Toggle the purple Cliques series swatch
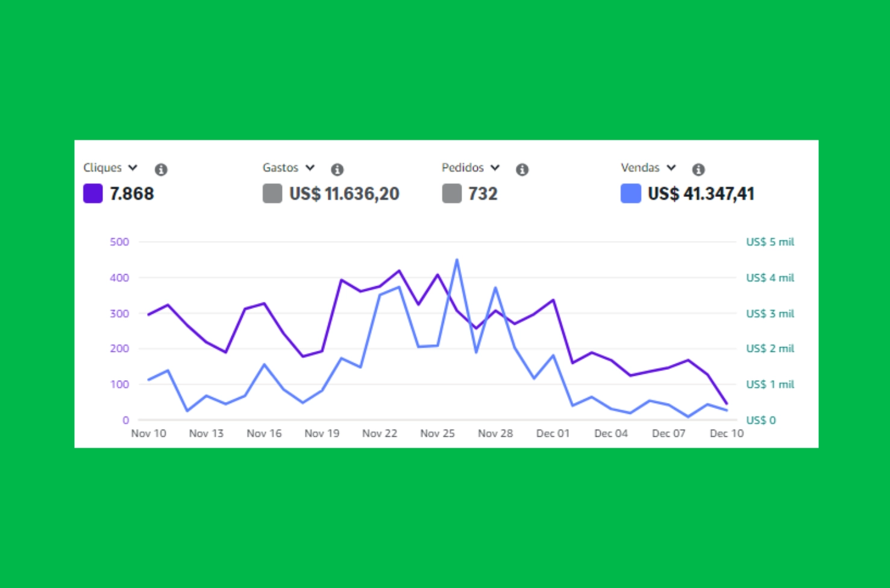Image resolution: width=890 pixels, height=588 pixels. click(x=93, y=193)
